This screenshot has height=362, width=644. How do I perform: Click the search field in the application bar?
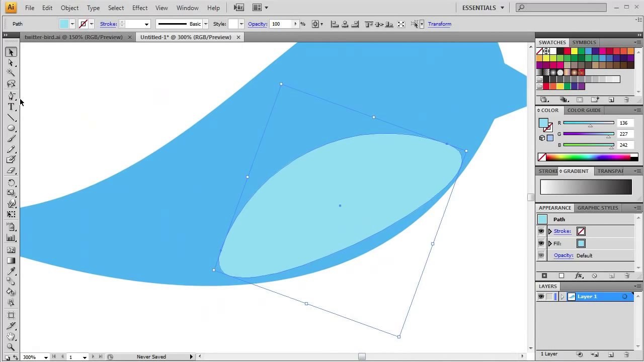tap(561, 8)
